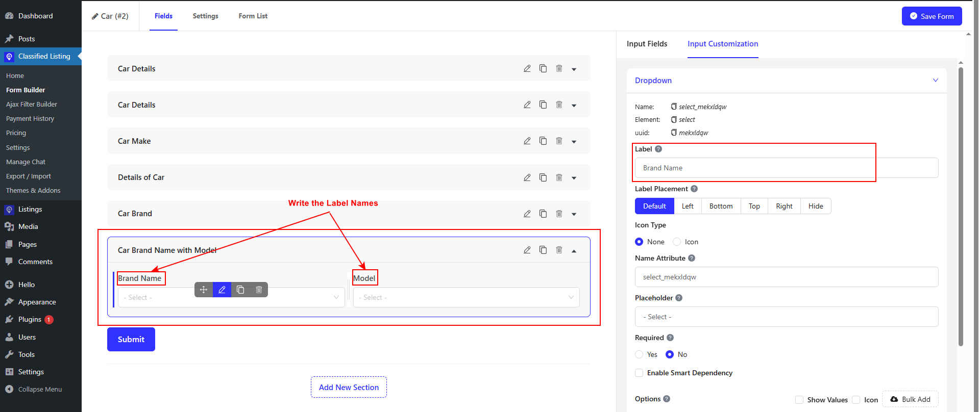Copy the uuid mekxldqw value
Screen dimensions: 980x412
coord(674,133)
